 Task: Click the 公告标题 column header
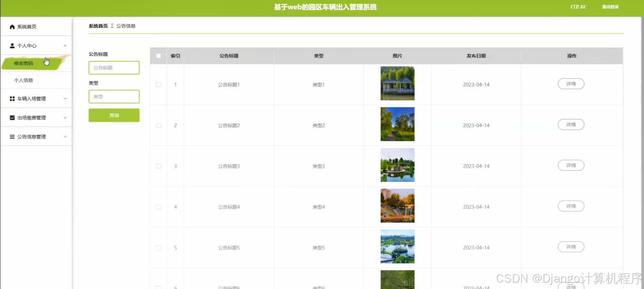pos(229,56)
